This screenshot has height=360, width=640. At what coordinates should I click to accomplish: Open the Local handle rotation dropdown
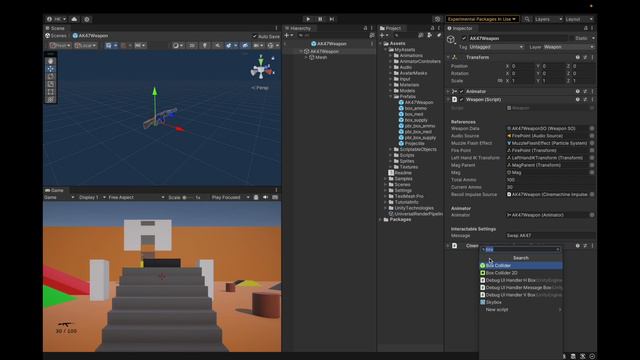(85, 45)
